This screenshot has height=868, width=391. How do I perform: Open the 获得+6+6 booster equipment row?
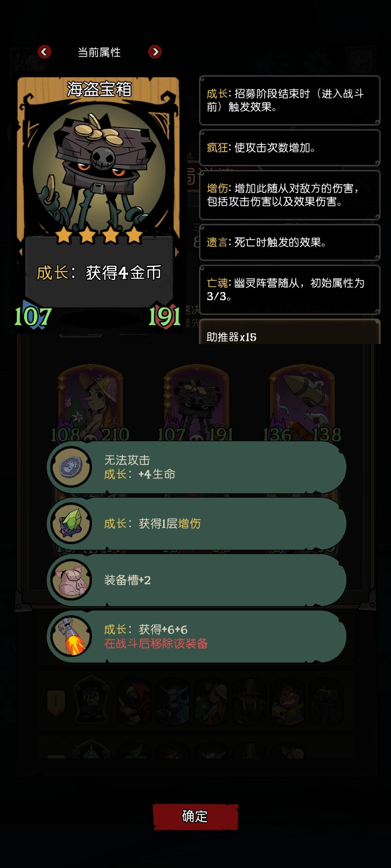(197, 636)
